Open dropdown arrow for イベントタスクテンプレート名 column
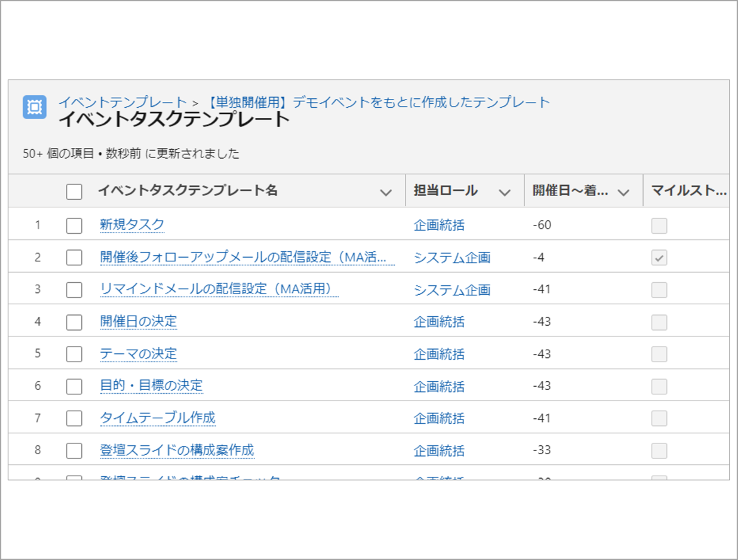 pyautogui.click(x=386, y=193)
